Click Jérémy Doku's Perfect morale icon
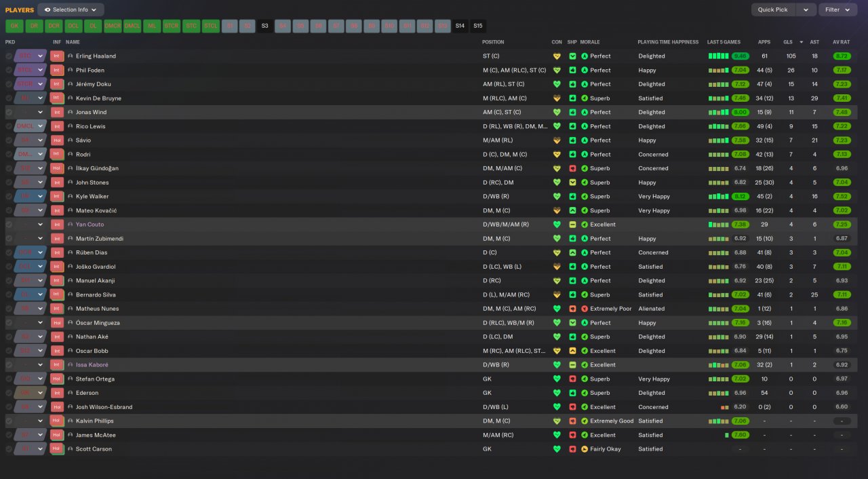Screen dimensions: 868x479 (585, 84)
